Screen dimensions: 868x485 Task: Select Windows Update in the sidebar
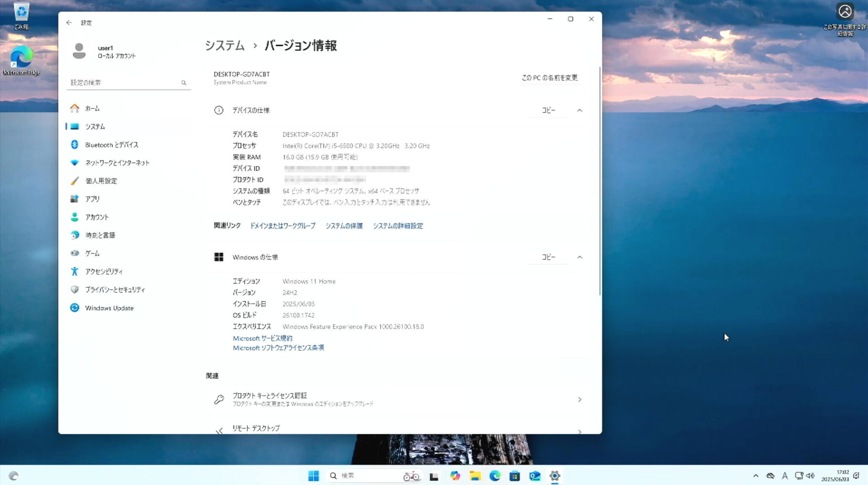click(108, 308)
